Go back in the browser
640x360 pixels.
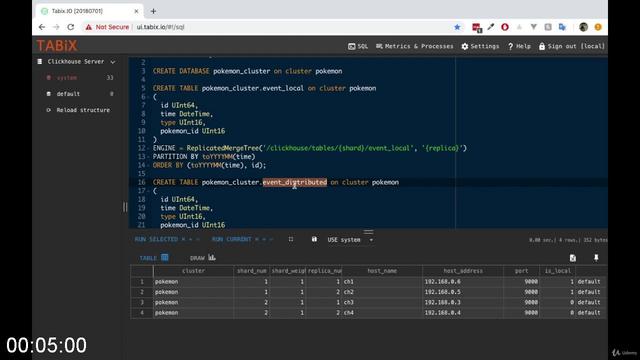point(42,27)
